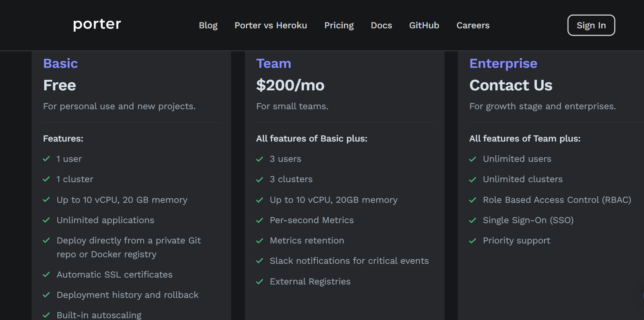Click 'Slack notifications for critical events' text
Image resolution: width=644 pixels, height=320 pixels.
click(x=349, y=261)
